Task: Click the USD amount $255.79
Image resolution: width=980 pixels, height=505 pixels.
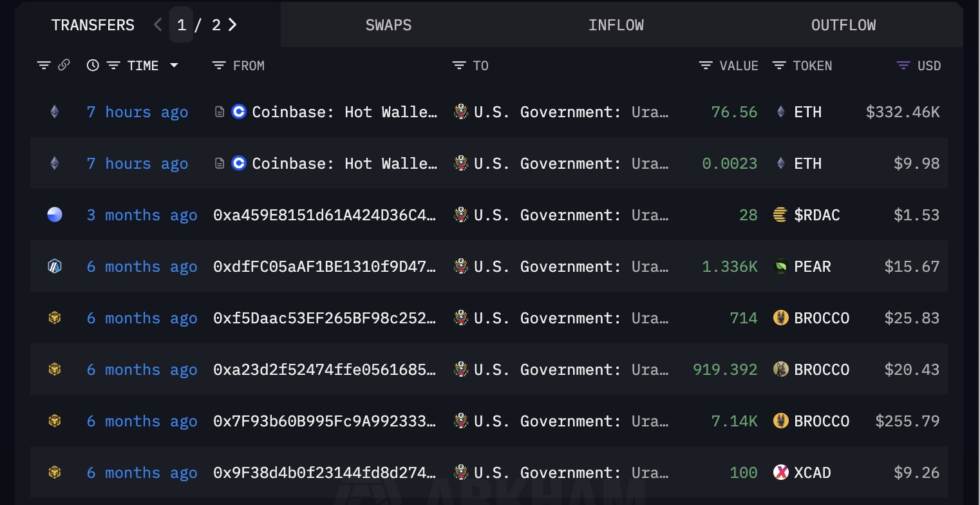Action: coord(907,421)
